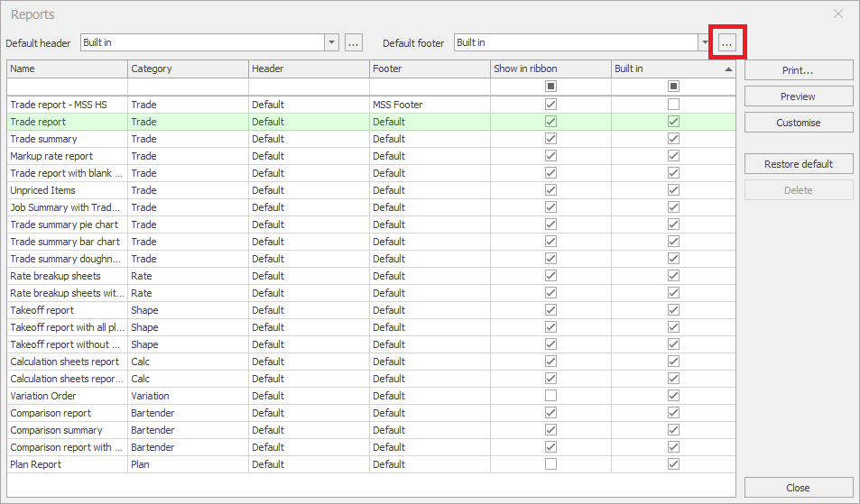Click Restore default button
Screen dimensions: 860x504
pyautogui.click(x=798, y=164)
